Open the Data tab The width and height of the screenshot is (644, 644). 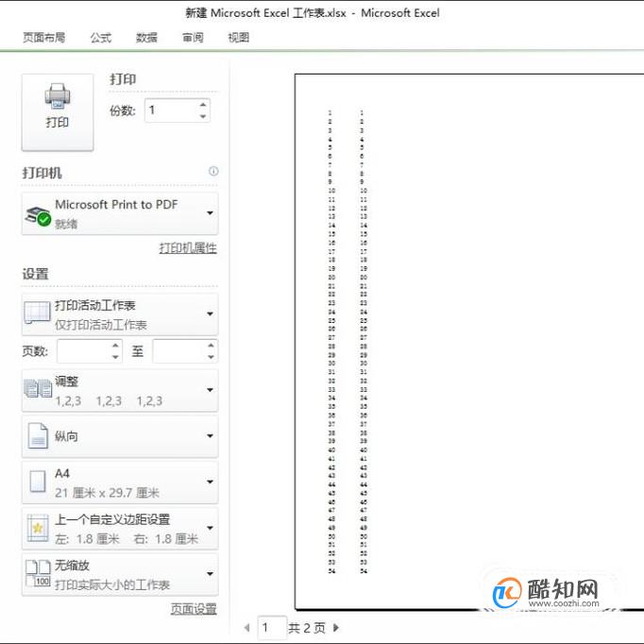click(x=146, y=38)
